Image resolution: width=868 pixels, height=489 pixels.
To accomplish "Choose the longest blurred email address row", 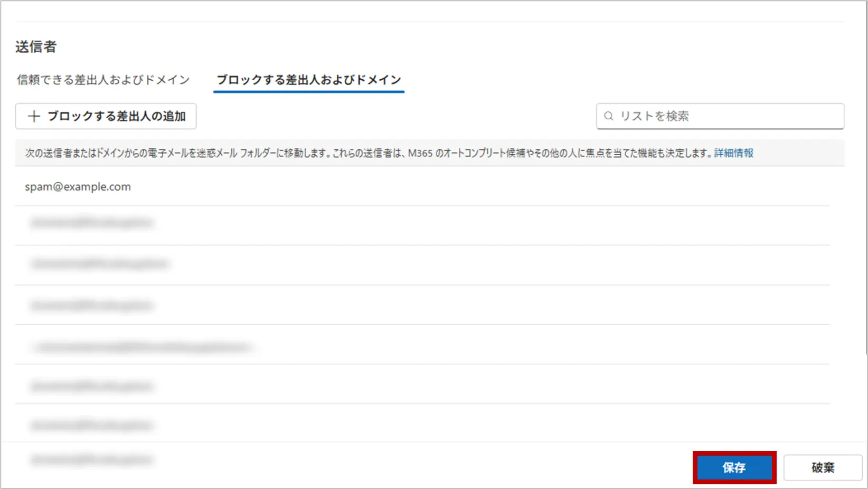I will pyautogui.click(x=143, y=347).
